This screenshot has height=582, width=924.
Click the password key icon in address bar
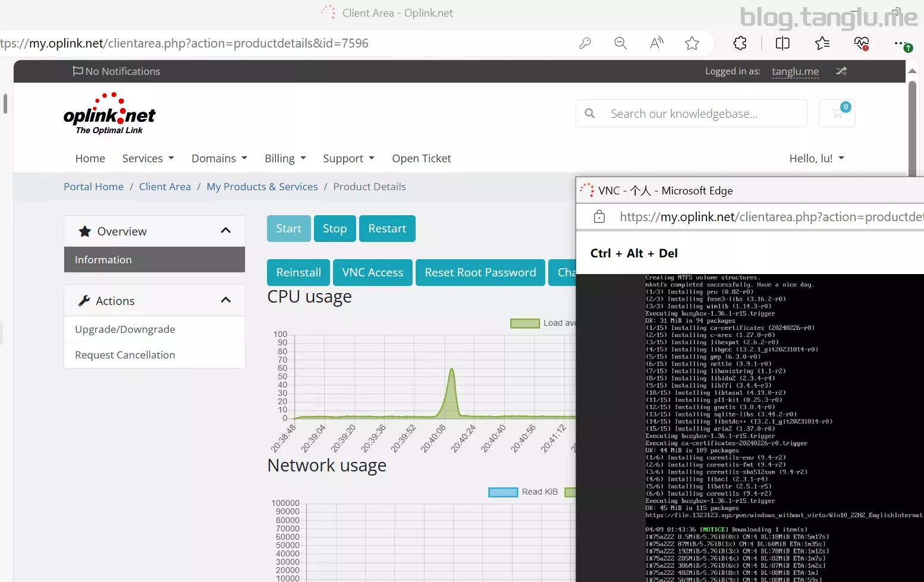coord(585,43)
